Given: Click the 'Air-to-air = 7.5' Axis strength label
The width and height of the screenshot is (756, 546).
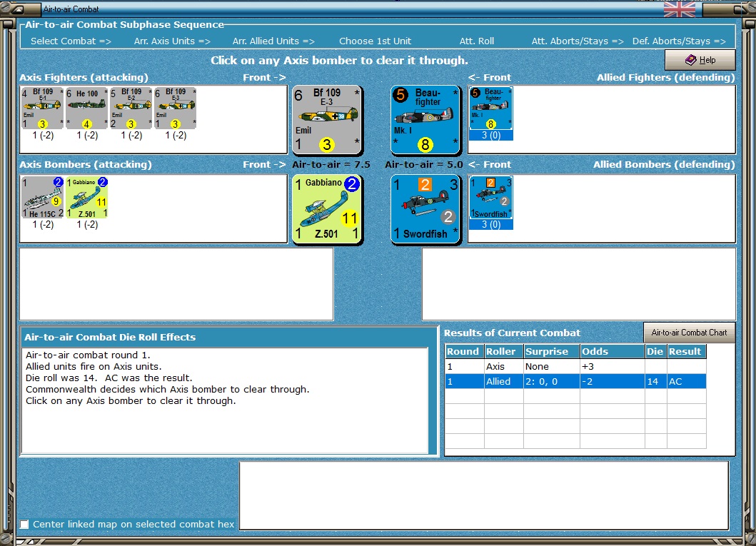Looking at the screenshot, I should pos(331,164).
